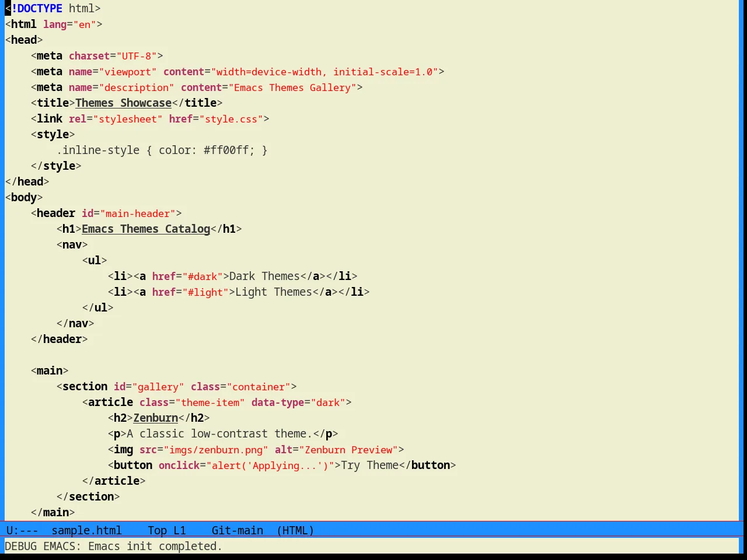Click the sample.html buffer name in mode line

(x=86, y=530)
